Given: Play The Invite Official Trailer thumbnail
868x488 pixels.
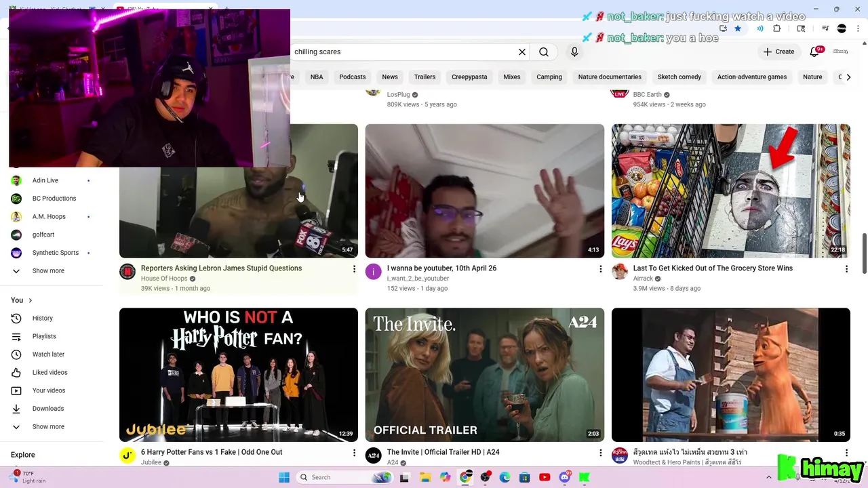Looking at the screenshot, I should (485, 375).
